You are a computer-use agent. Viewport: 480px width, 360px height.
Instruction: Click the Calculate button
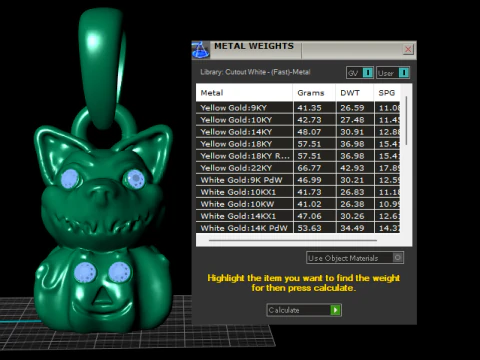click(x=304, y=310)
